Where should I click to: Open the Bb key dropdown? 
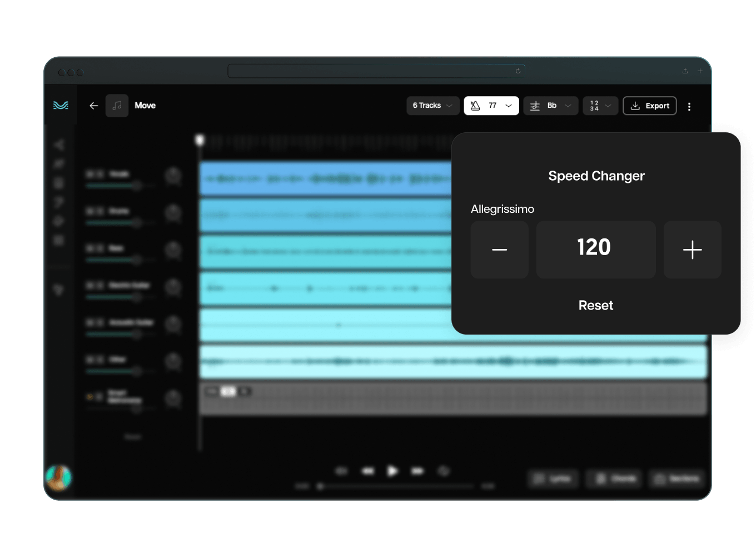tap(550, 106)
